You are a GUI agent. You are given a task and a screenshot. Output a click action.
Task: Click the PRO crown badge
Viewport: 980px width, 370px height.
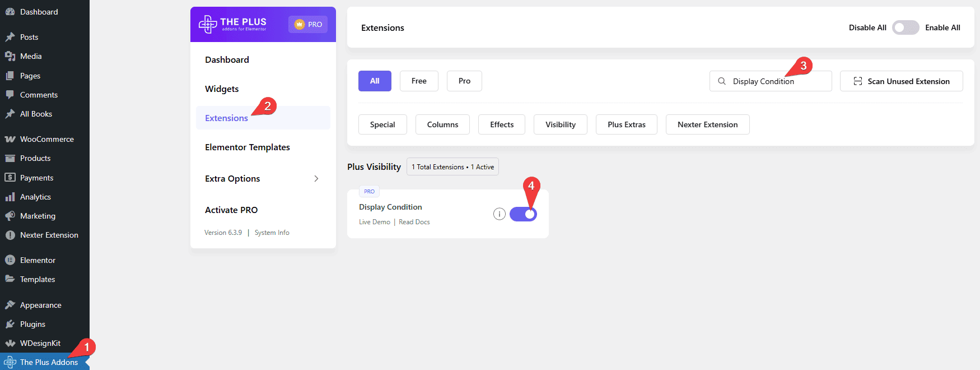[308, 24]
